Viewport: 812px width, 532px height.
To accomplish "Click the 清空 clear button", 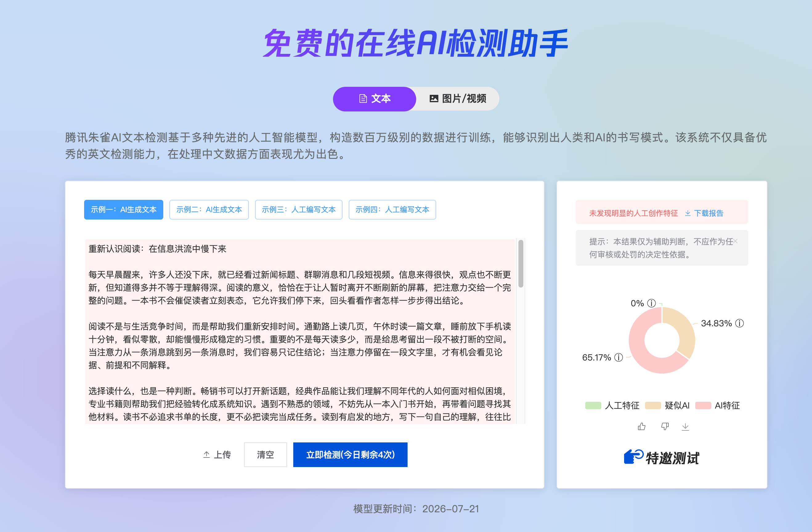I will pos(266,455).
